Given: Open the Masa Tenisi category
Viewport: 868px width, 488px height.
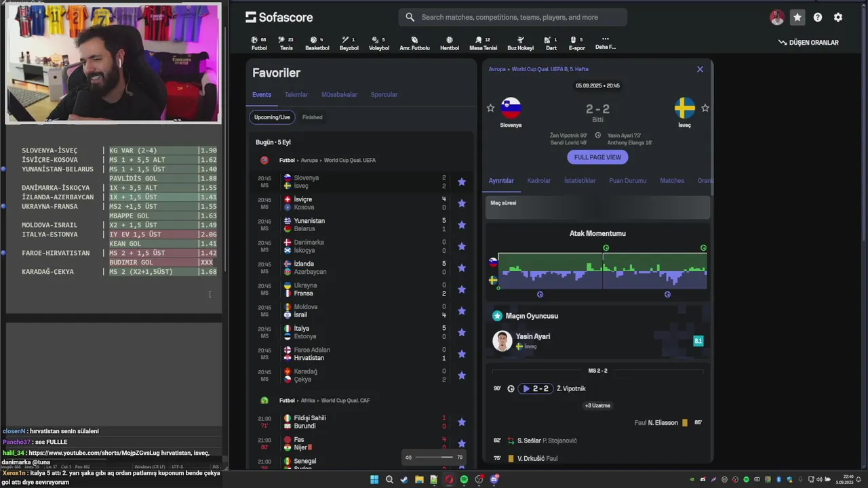Looking at the screenshot, I should click(483, 43).
